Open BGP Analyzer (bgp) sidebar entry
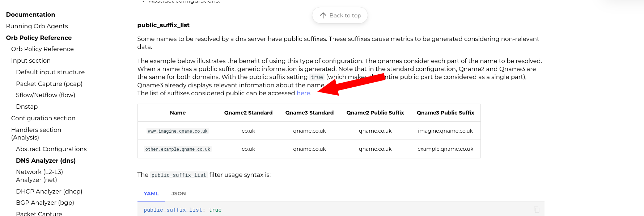The image size is (644, 216). pos(45,203)
